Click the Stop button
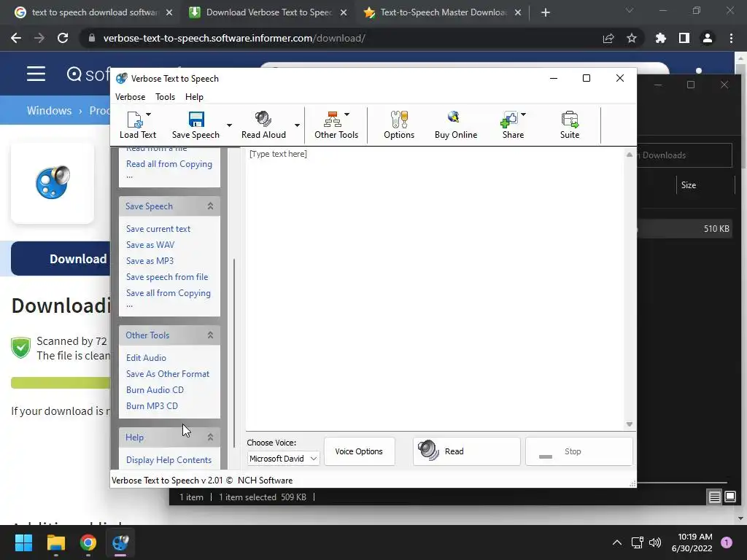Screen dimensions: 747x560 578,451
